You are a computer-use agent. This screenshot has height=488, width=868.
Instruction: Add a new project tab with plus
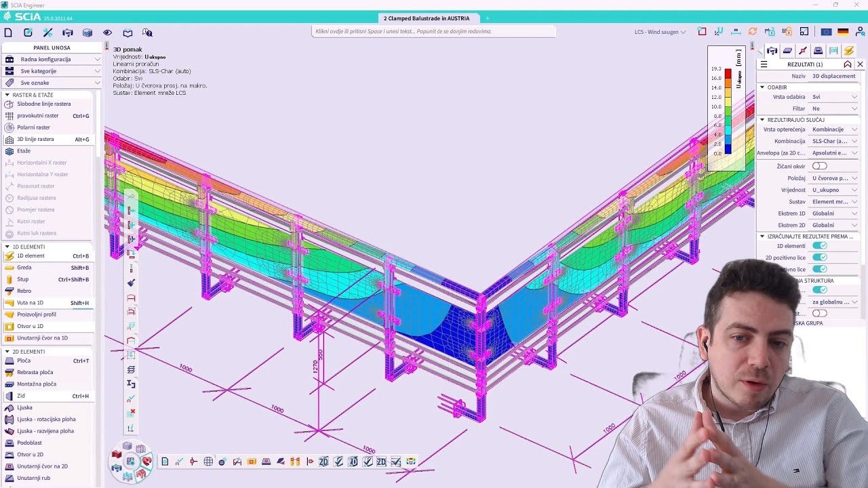(487, 18)
